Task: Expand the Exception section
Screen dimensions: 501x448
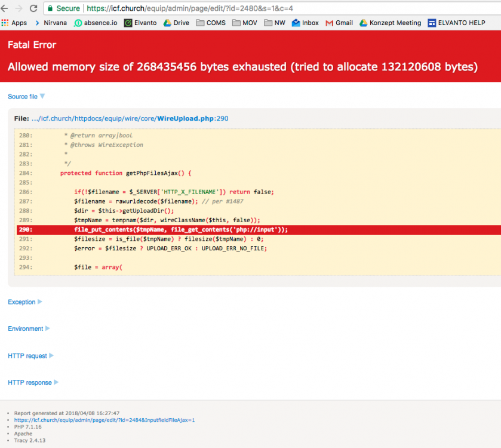Action: point(22,302)
